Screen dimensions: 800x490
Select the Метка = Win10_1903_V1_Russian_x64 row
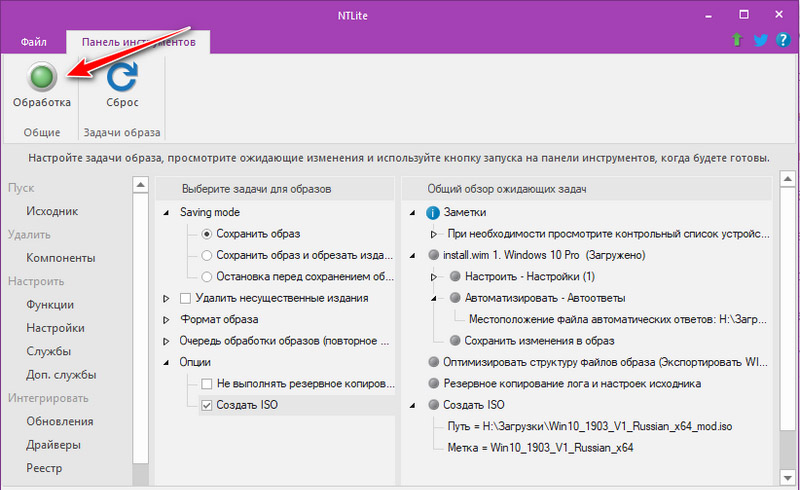pos(540,448)
